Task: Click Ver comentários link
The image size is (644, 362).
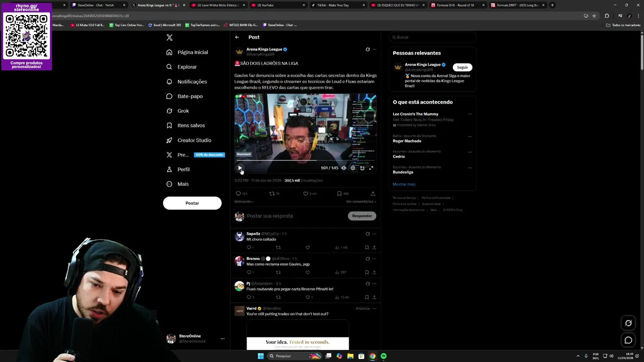Action: pos(361,202)
